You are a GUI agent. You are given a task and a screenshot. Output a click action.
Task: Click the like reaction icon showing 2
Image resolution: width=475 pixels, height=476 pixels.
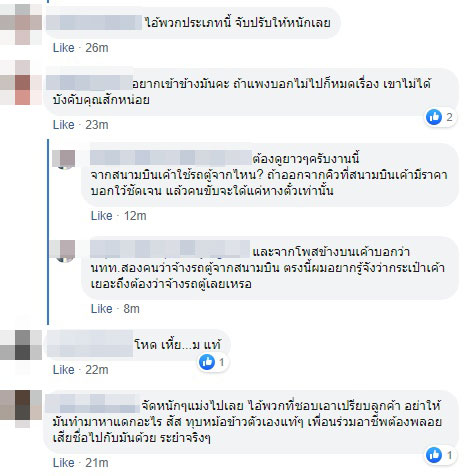click(x=434, y=117)
